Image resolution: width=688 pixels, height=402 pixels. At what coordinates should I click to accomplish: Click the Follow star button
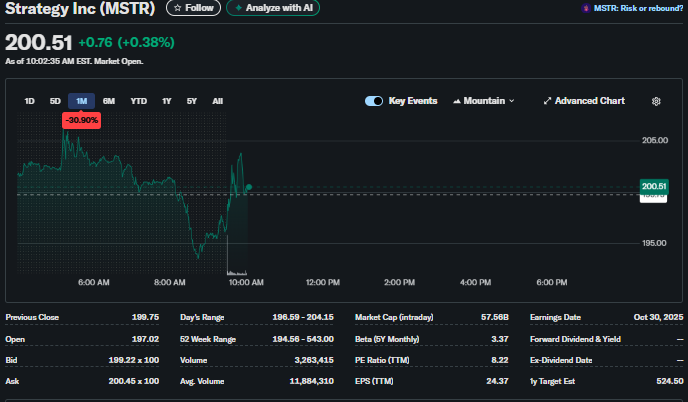coord(193,8)
